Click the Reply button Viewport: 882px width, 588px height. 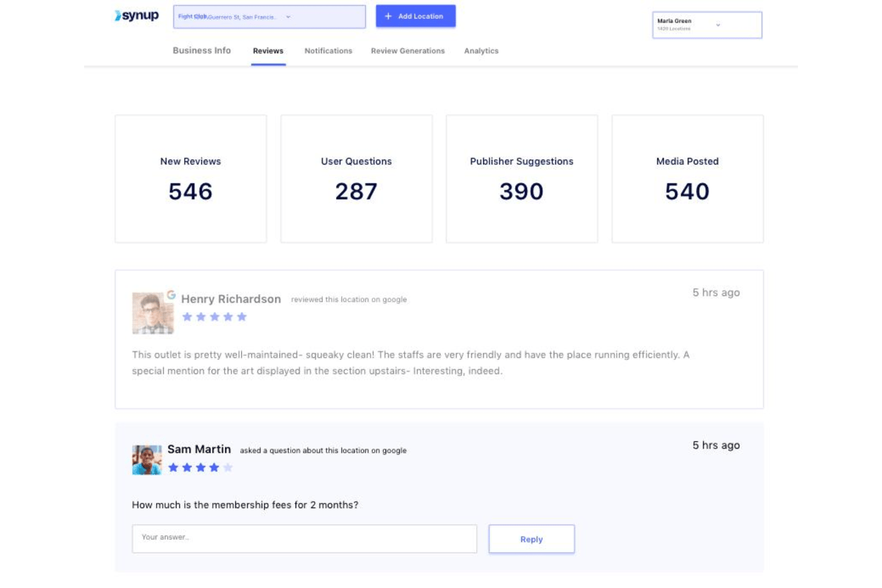(532, 539)
